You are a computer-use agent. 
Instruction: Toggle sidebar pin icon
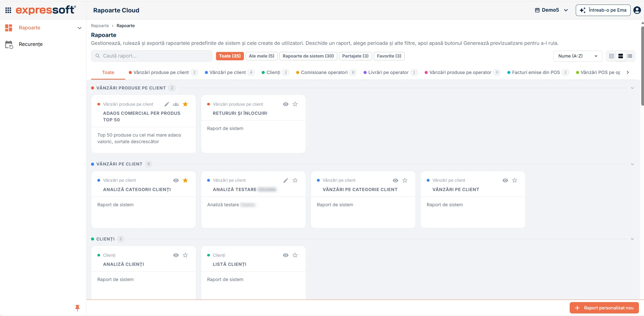pyautogui.click(x=77, y=308)
